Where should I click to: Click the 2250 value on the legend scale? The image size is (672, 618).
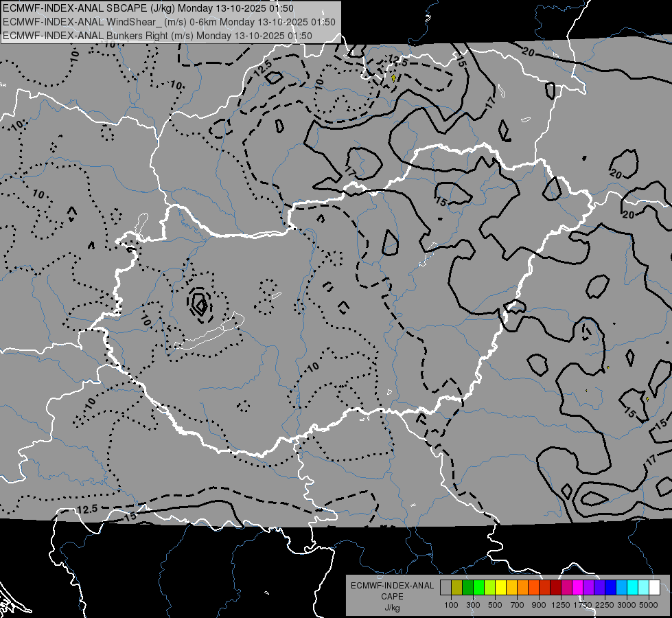pos(605,605)
